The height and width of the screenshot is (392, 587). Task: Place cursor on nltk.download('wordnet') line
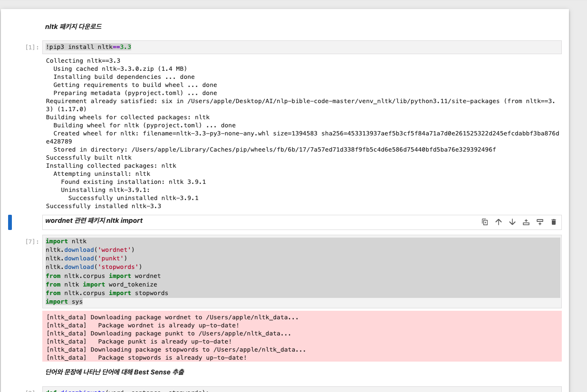(90, 250)
